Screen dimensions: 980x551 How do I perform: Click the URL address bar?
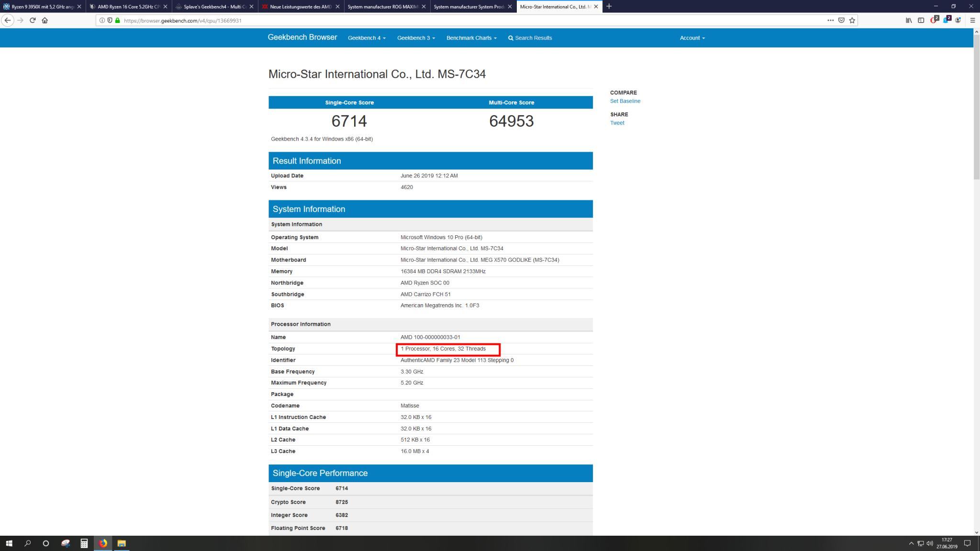pos(431,21)
